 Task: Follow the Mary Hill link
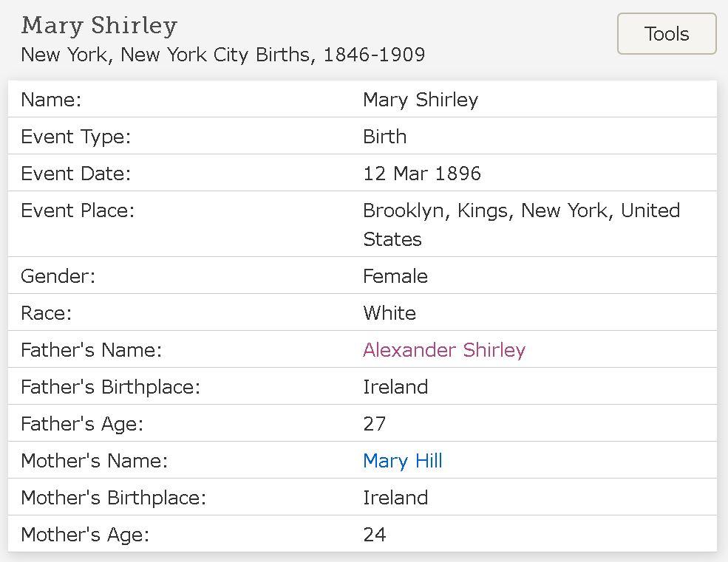(x=402, y=461)
